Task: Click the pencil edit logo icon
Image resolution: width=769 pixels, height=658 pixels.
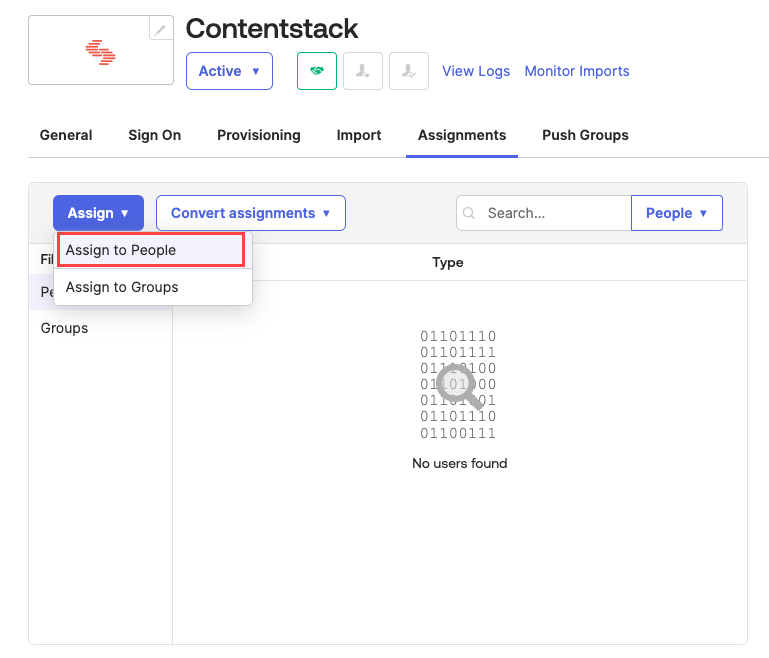Action: (161, 28)
